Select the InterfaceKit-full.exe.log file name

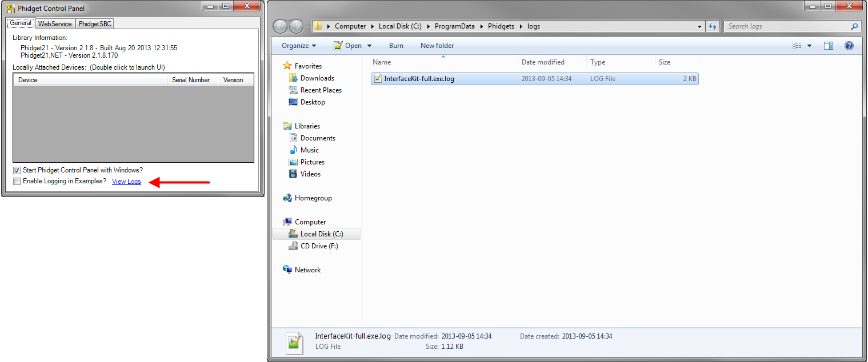tap(419, 79)
